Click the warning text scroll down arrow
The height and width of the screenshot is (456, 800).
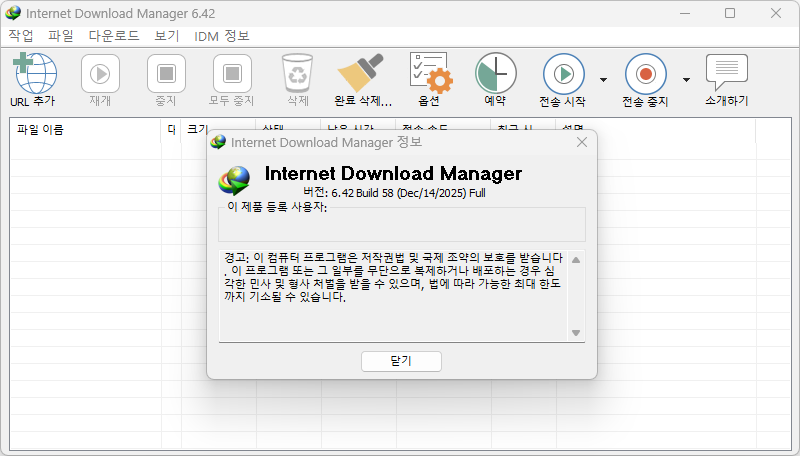click(x=576, y=333)
